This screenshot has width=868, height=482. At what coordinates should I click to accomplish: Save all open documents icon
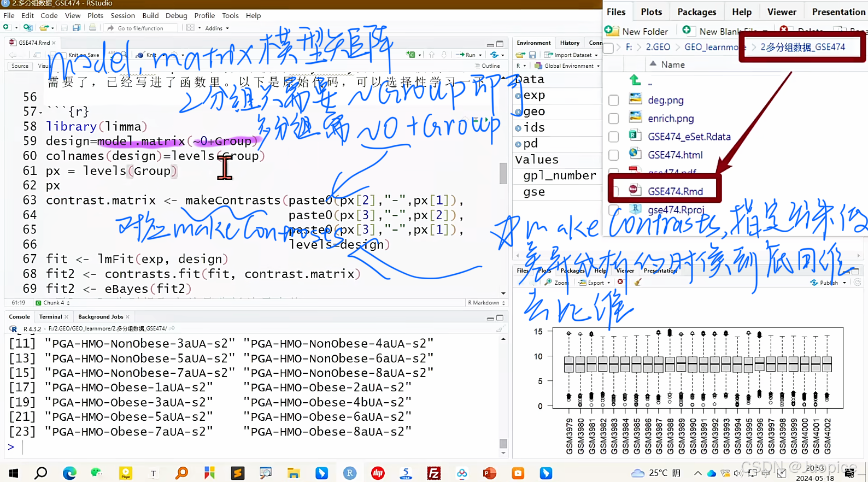[77, 27]
